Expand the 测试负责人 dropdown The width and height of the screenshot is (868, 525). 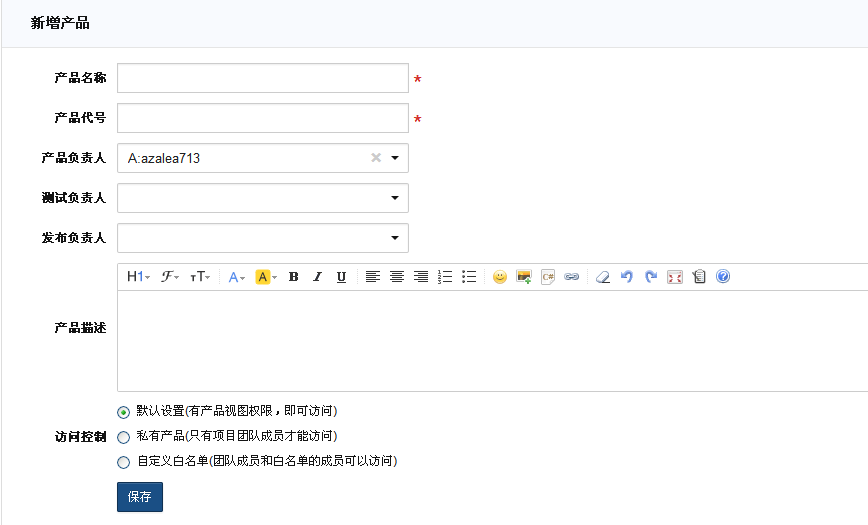(395, 198)
